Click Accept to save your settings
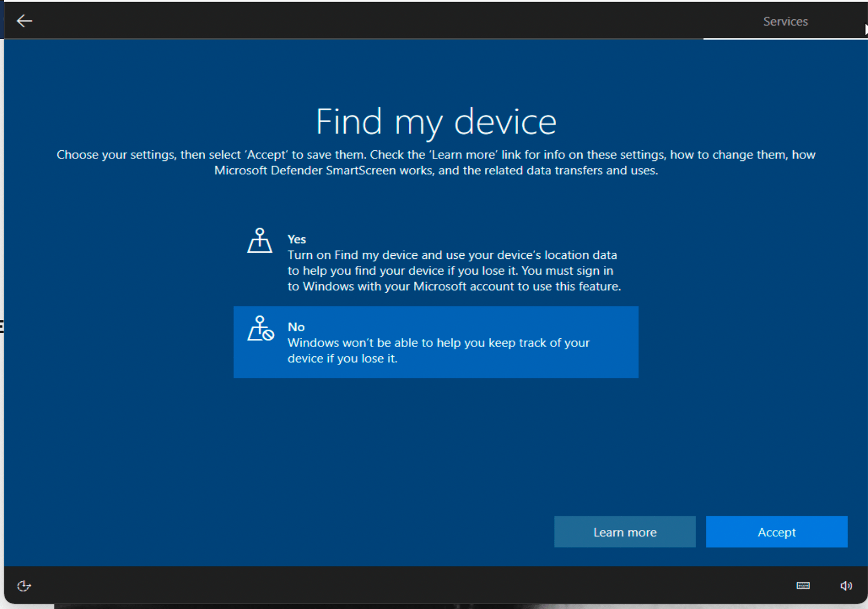 pos(776,532)
